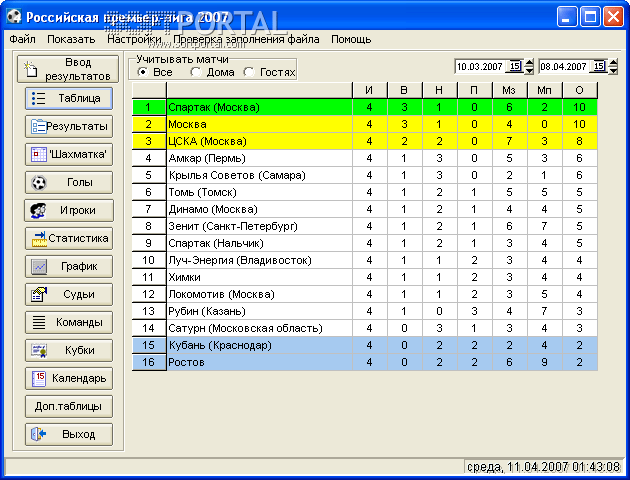Select the Амкар (Пермь) team cell
The image size is (630, 480).
[x=259, y=158]
